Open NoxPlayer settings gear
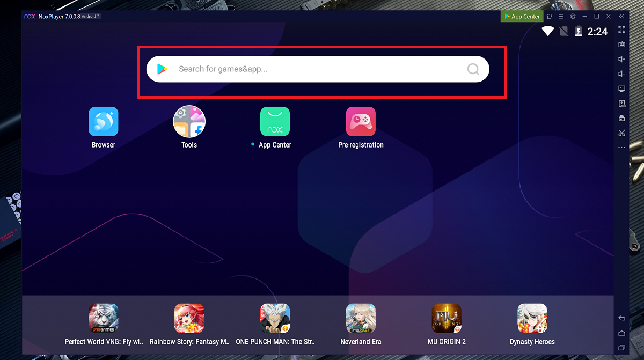 tap(573, 17)
